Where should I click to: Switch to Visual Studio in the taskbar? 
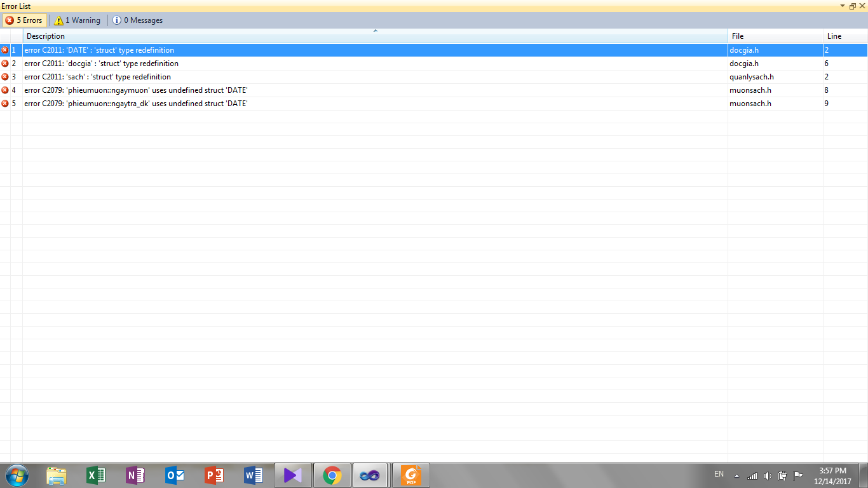(x=292, y=475)
